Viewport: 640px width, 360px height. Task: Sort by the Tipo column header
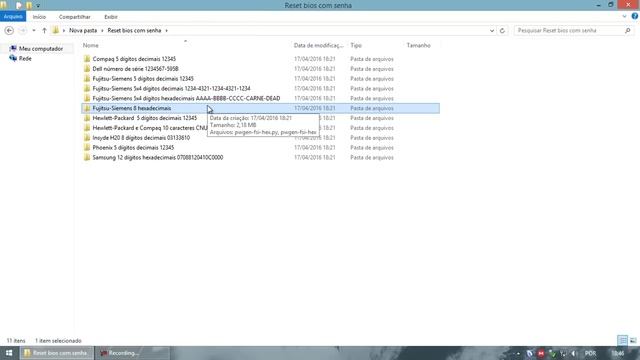point(356,45)
